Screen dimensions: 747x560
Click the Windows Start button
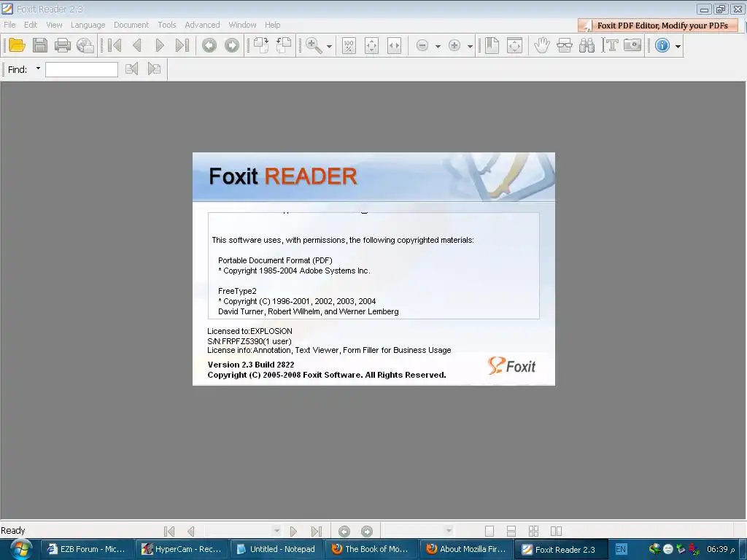click(x=20, y=549)
